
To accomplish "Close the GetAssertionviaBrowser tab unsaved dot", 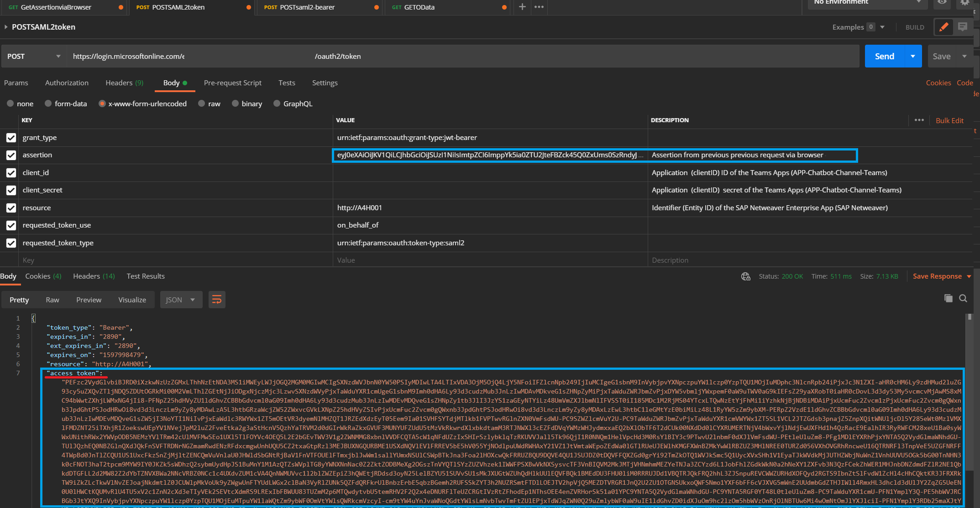I will click(121, 7).
